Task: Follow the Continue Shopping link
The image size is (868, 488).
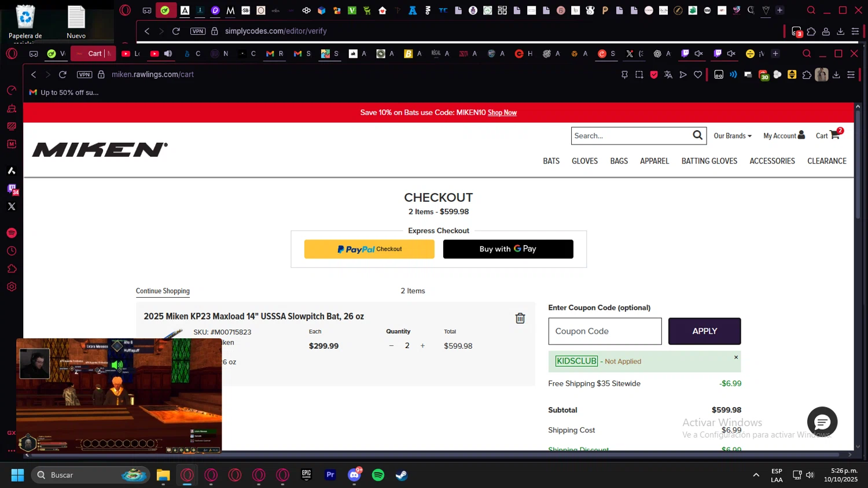Action: click(163, 291)
